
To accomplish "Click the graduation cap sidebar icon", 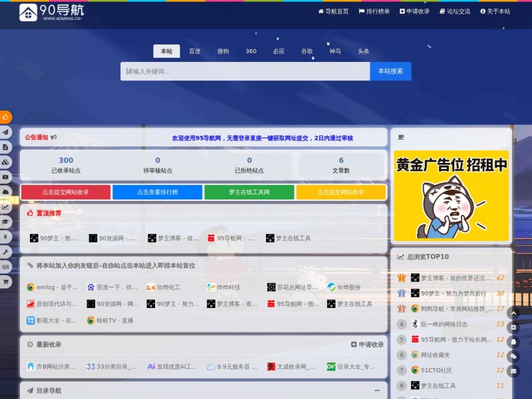I will point(5,222).
